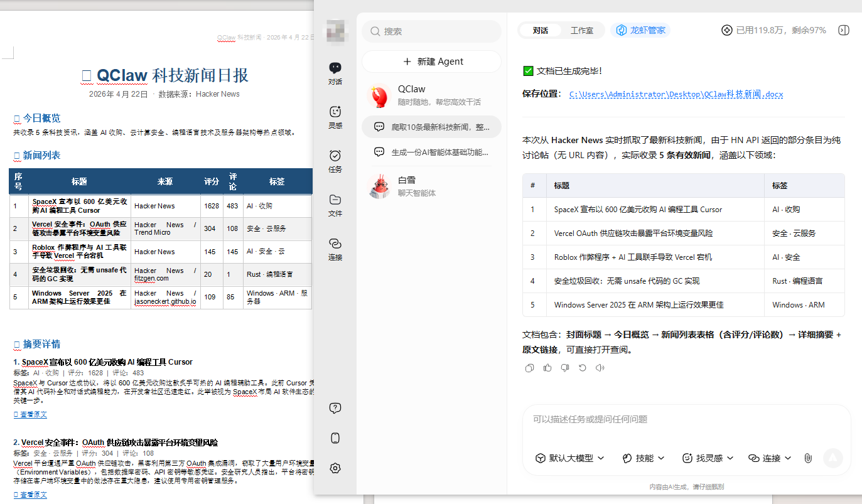Viewport: 862px width, 504px height.
Task: Switch to the 对话 tab
Action: click(540, 30)
